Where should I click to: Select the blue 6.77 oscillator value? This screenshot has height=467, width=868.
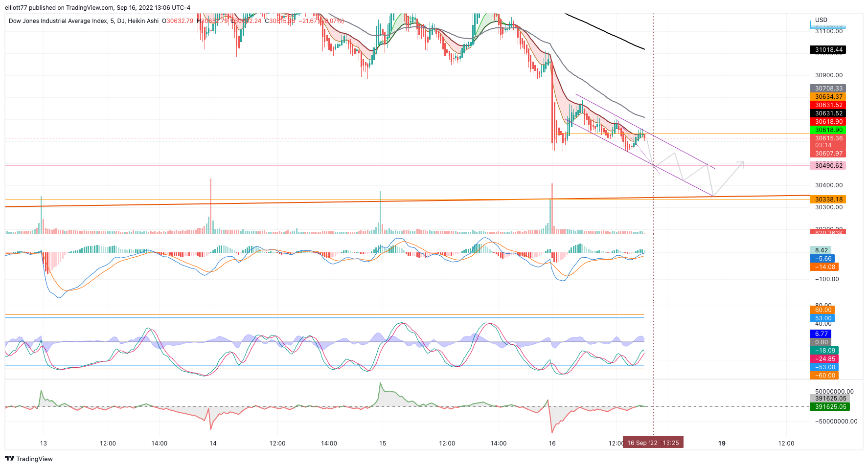[x=821, y=334]
